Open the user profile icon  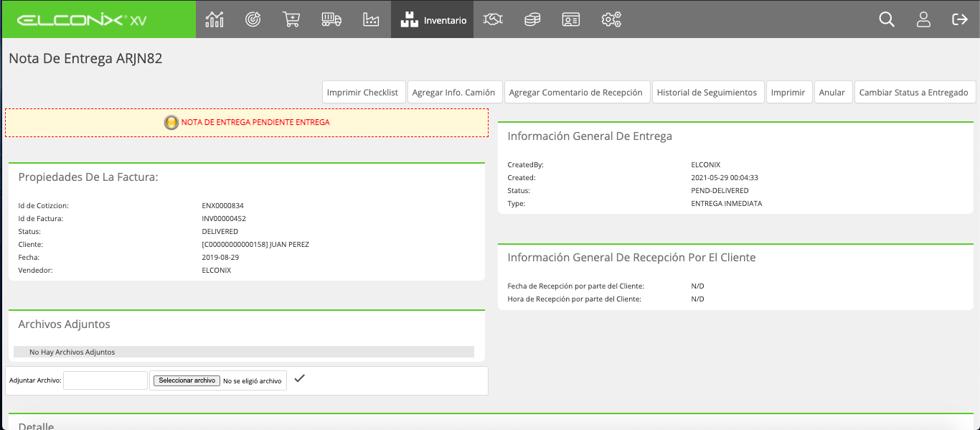coord(923,19)
